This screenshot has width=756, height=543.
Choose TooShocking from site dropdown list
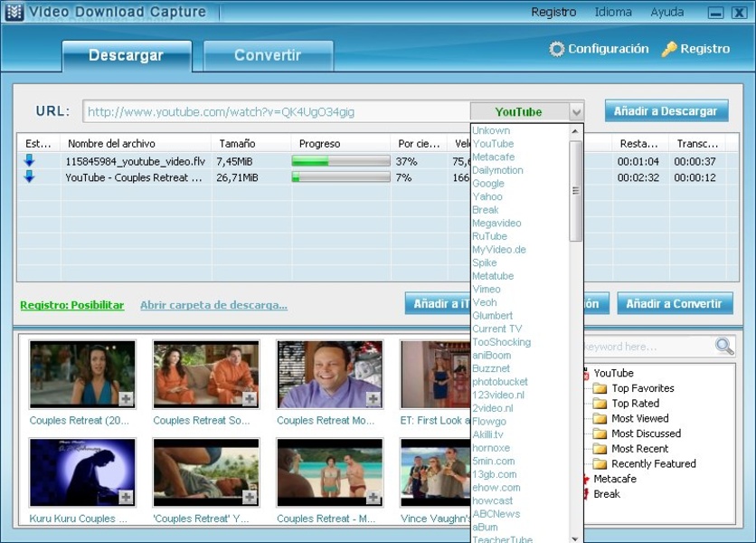coord(501,342)
